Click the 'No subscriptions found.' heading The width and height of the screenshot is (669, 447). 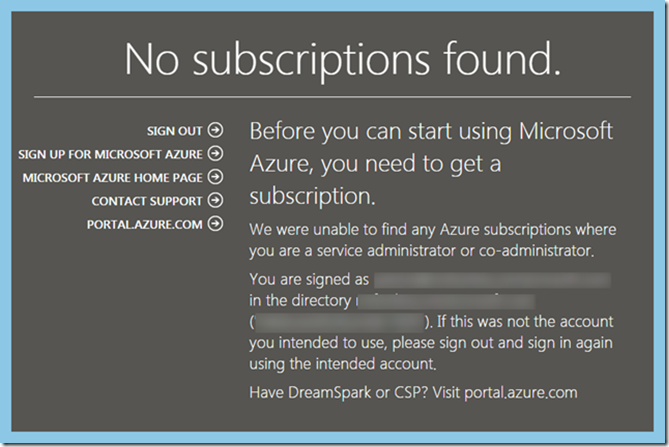[x=342, y=60]
